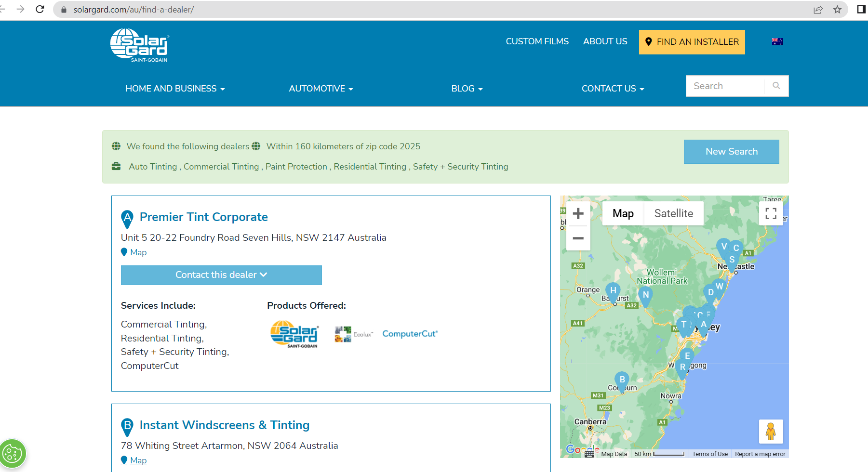Image resolution: width=868 pixels, height=472 pixels.
Task: Open the BLOG dropdown menu
Action: point(467,89)
